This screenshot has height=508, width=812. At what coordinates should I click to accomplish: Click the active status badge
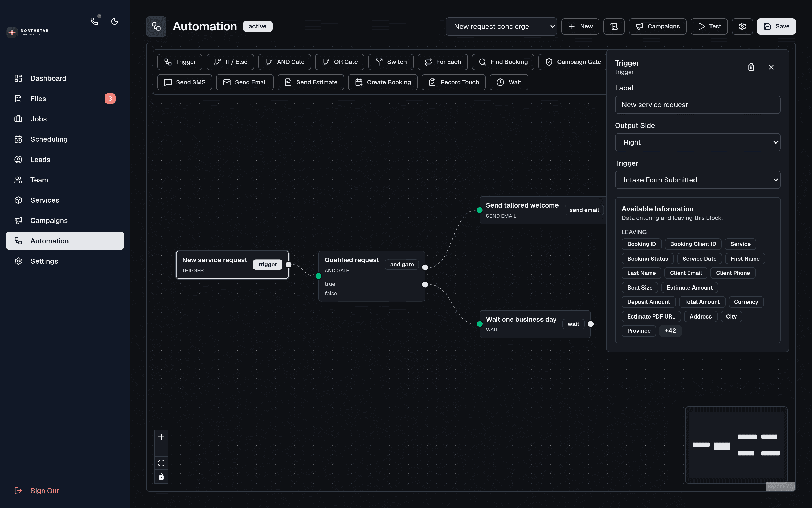[x=258, y=26]
